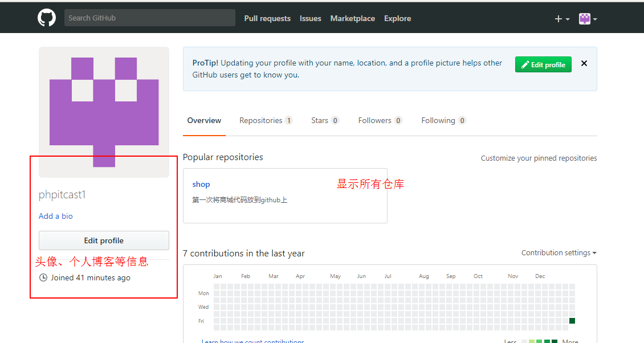Expand the Contribution settings dropdown

click(x=559, y=252)
